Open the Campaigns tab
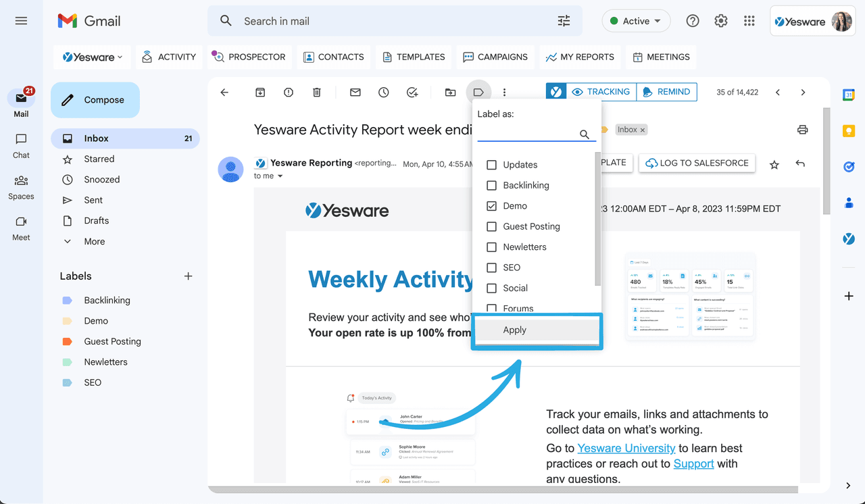 click(495, 57)
